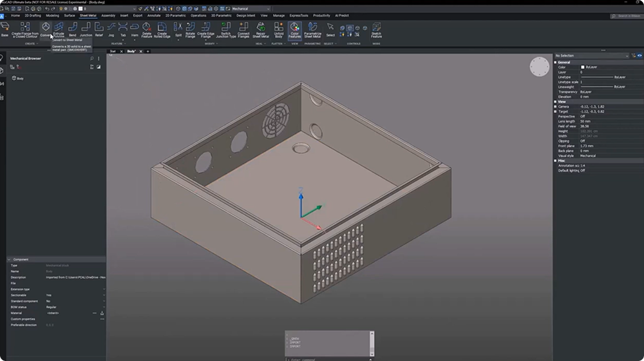
Task: Open the No Selection dropdown
Action: (x=591, y=55)
